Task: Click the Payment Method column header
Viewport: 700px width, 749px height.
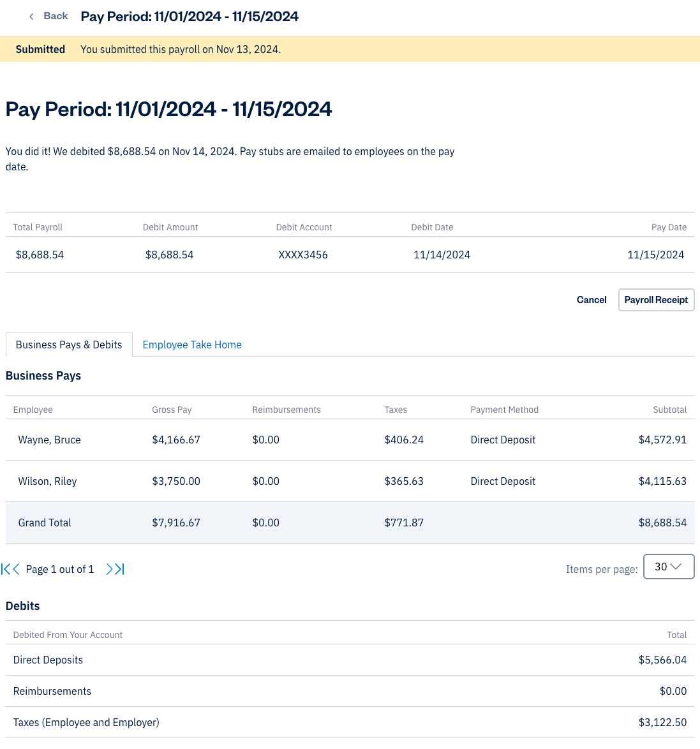Action: click(504, 410)
